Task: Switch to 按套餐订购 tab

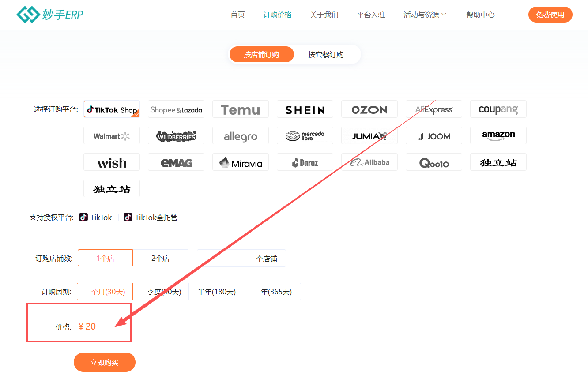Action: tap(326, 55)
